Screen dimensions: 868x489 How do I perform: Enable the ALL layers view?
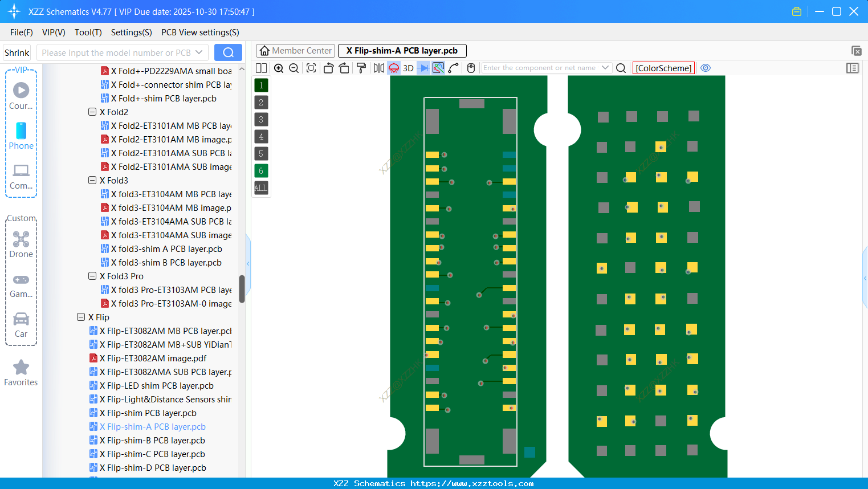(x=261, y=188)
